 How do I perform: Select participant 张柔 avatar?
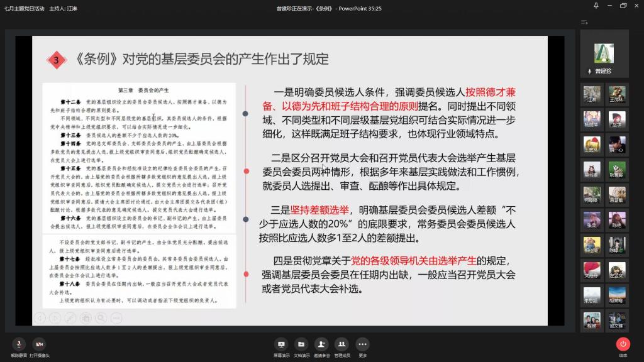[x=591, y=219]
